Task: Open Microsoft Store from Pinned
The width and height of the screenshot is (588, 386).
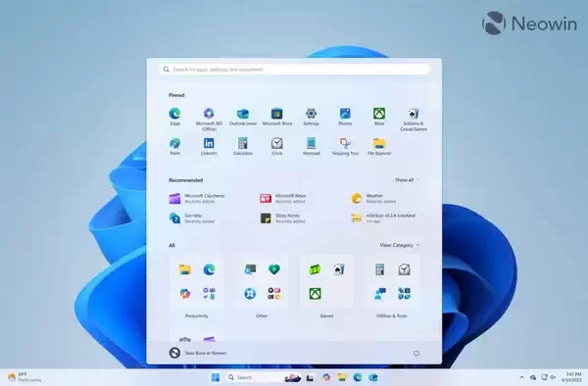Action: [x=277, y=117]
